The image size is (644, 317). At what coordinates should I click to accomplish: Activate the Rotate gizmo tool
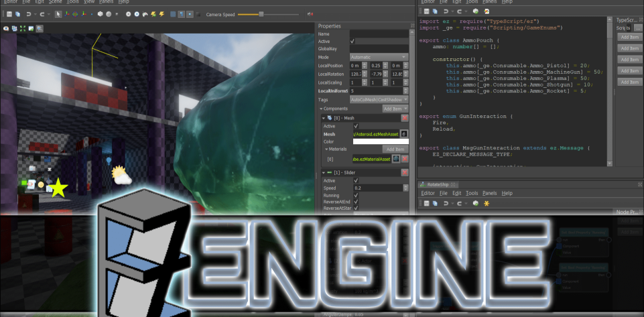75,14
